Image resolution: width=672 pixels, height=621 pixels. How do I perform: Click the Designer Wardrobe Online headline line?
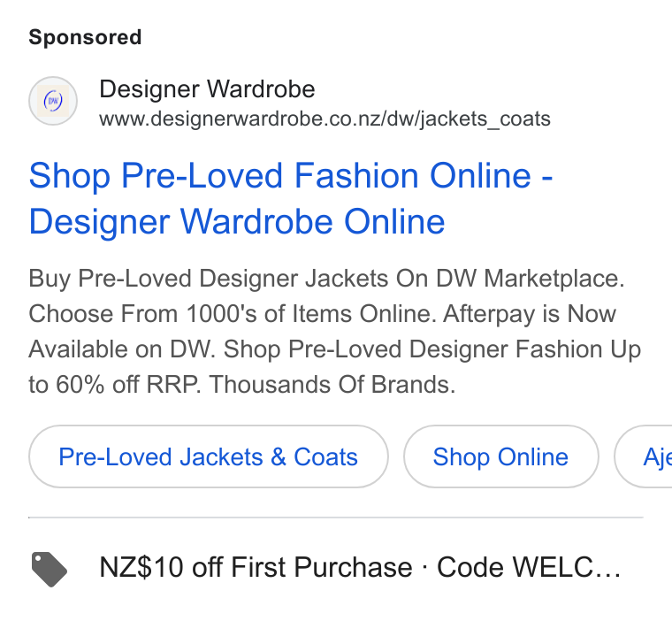coord(237,222)
